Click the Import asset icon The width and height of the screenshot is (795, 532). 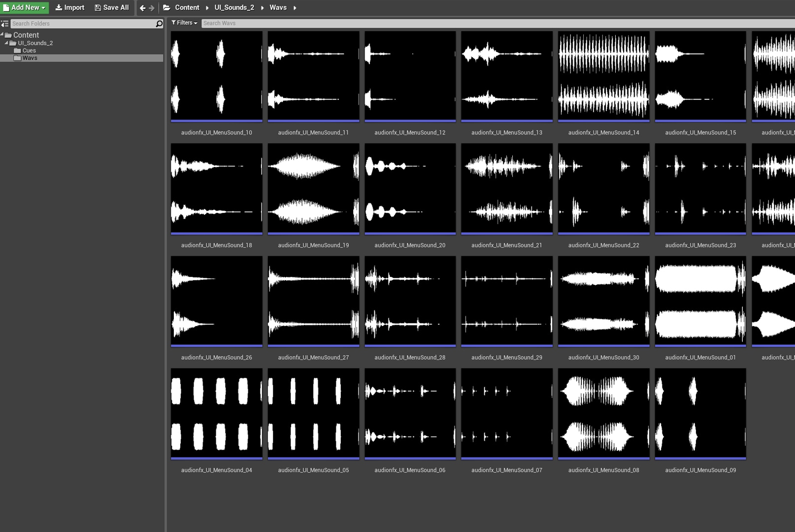tap(59, 7)
